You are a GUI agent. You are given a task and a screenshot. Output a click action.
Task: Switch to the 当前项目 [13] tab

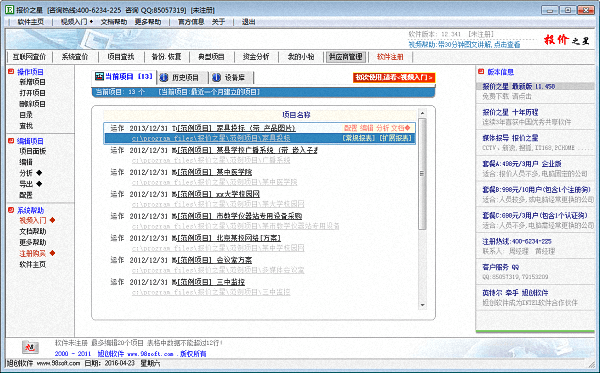click(124, 77)
